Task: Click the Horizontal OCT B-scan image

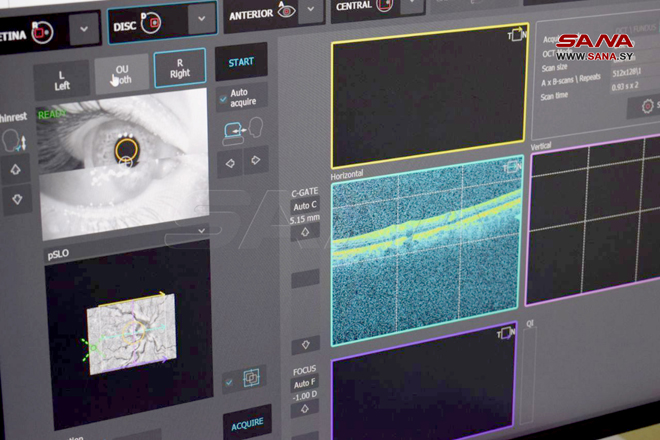Action: (x=427, y=251)
